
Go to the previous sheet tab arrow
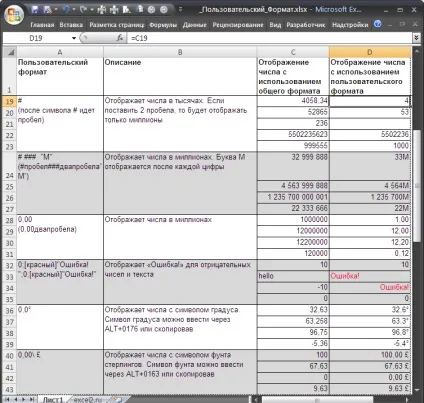pos(15,399)
